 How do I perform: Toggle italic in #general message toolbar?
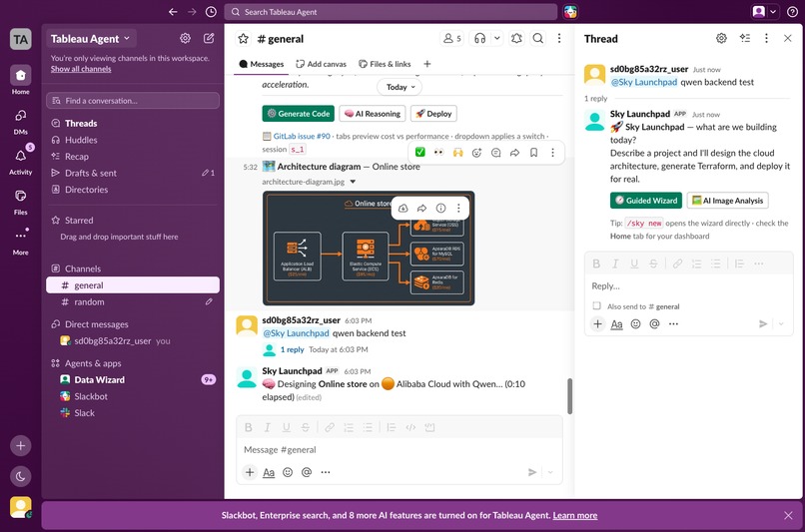[x=267, y=427]
